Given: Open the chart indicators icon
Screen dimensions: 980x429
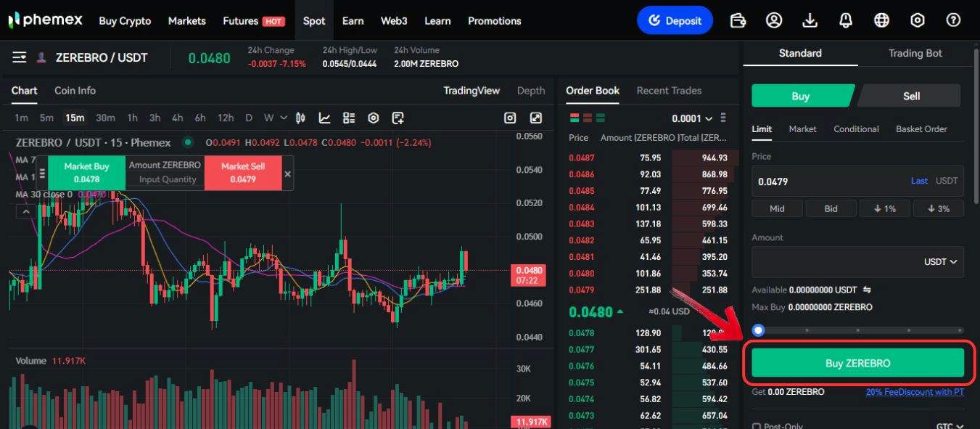Looking at the screenshot, I should tap(325, 118).
